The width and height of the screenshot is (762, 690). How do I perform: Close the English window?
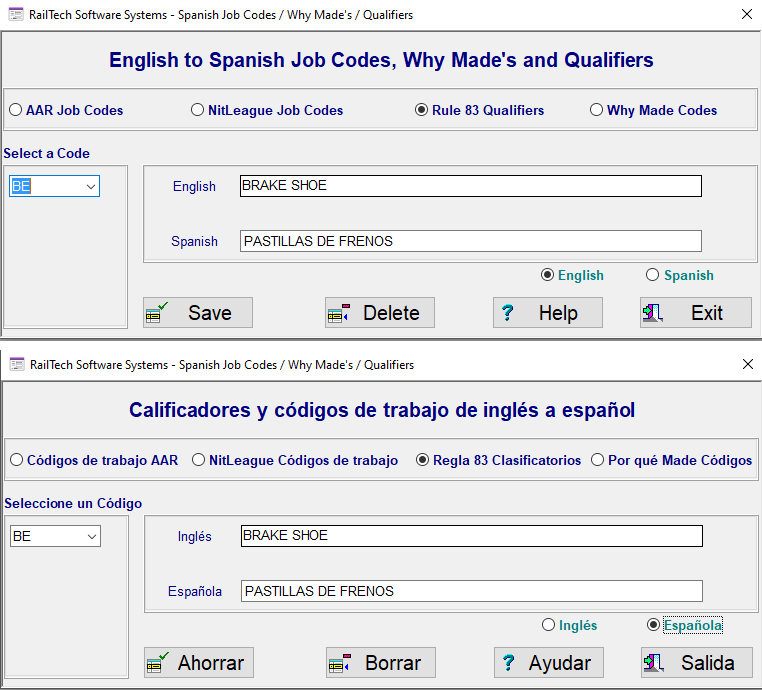pos(747,14)
